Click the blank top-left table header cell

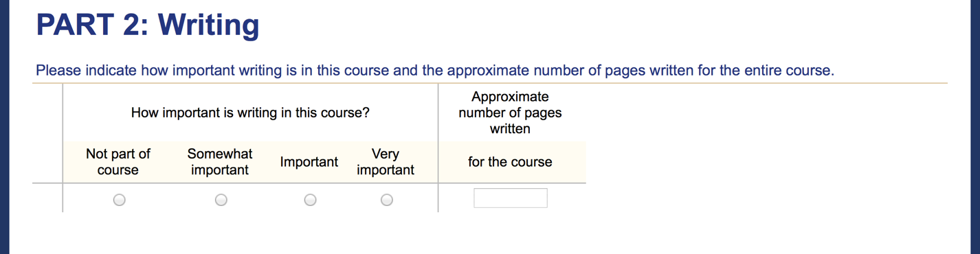pos(47,133)
